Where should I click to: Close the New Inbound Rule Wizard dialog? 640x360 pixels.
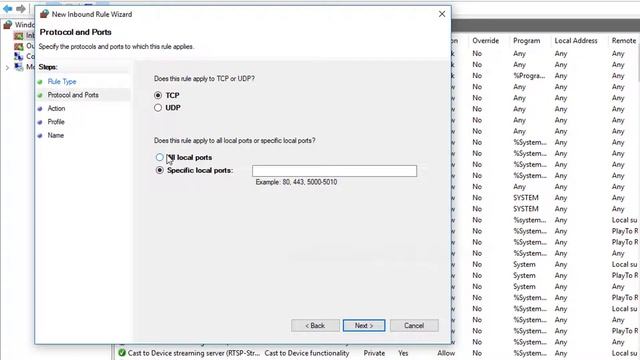(442, 14)
